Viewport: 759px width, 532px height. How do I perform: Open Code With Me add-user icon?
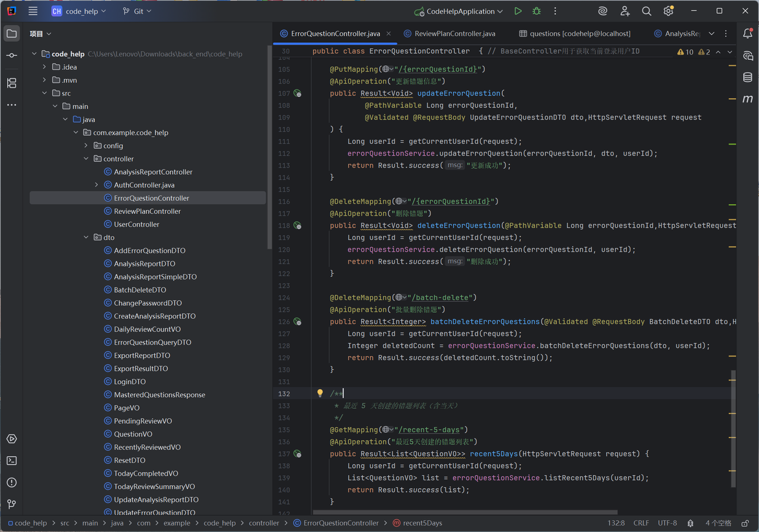[x=625, y=11]
